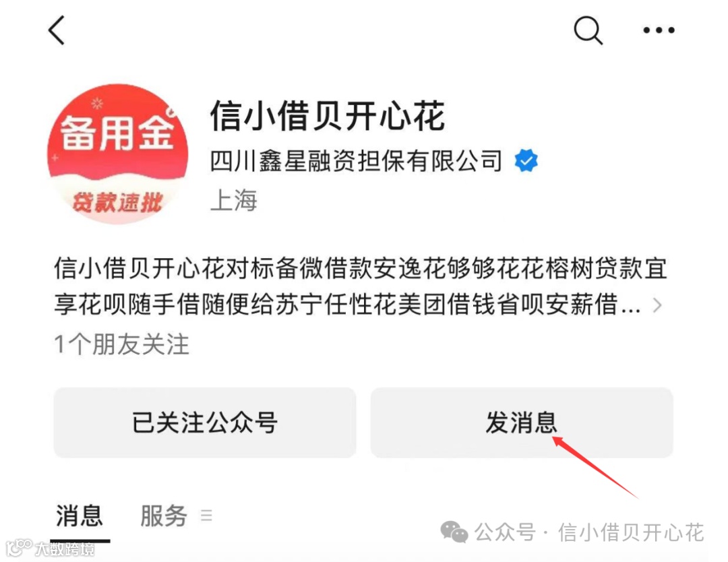Tap the 贷款速批 text on avatar
Viewport: 728px width, 562px height.
(117, 202)
